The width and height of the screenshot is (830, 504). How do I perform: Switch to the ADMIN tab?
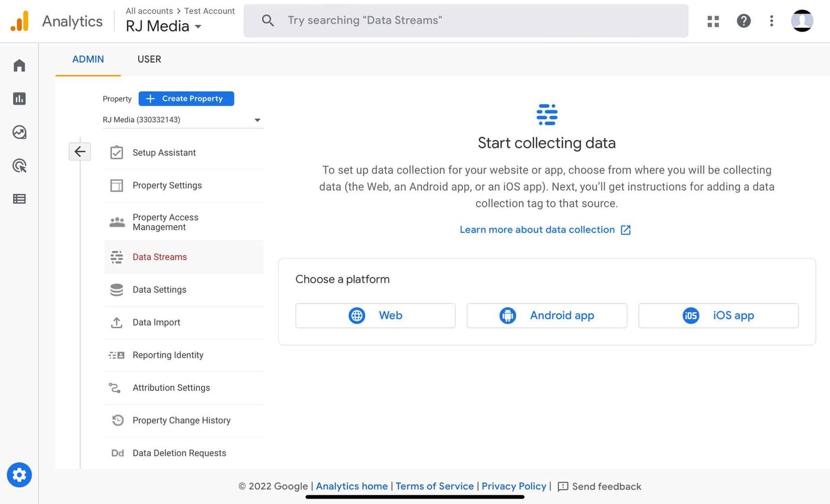(88, 59)
